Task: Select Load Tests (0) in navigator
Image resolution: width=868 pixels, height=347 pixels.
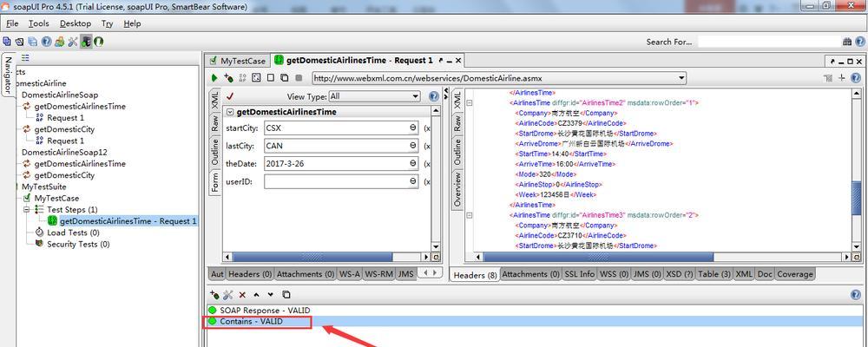Action: tap(73, 232)
